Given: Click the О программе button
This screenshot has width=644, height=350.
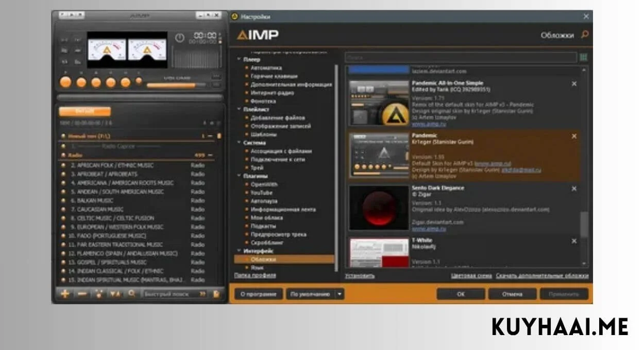Looking at the screenshot, I should click(259, 294).
